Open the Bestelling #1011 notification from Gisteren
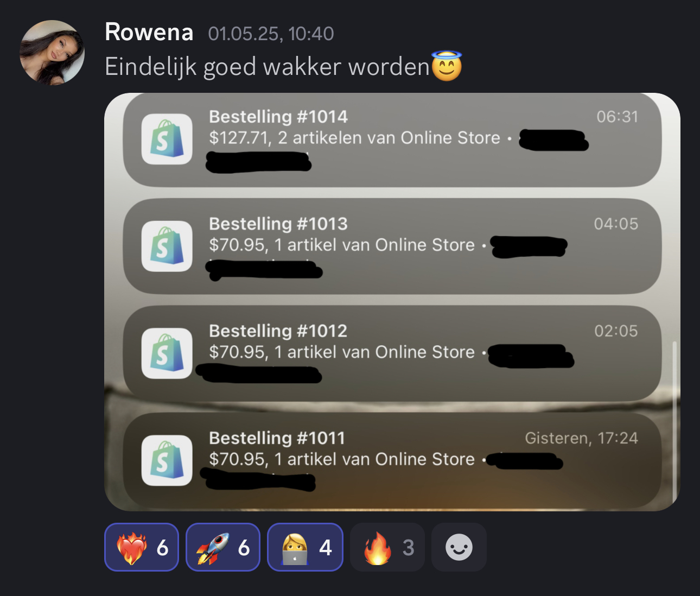700x596 pixels. [x=392, y=460]
